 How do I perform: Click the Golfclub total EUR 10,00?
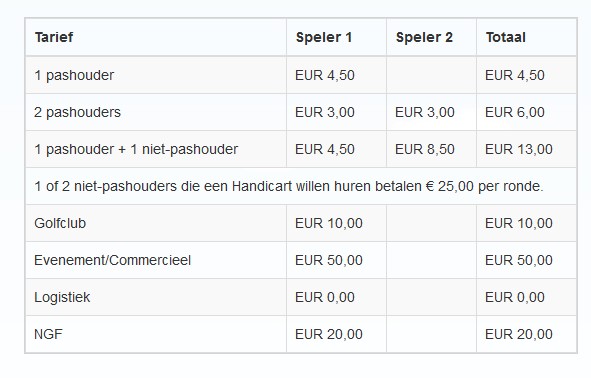point(519,223)
